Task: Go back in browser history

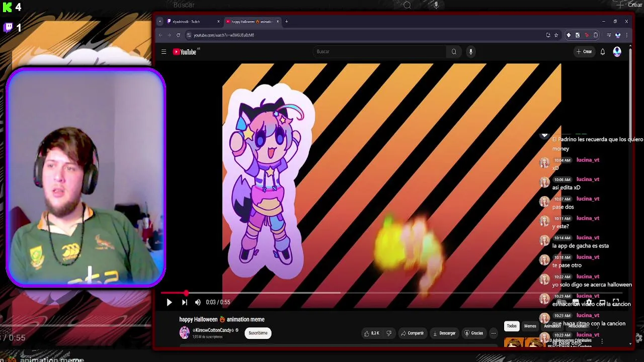Action: coord(160,35)
